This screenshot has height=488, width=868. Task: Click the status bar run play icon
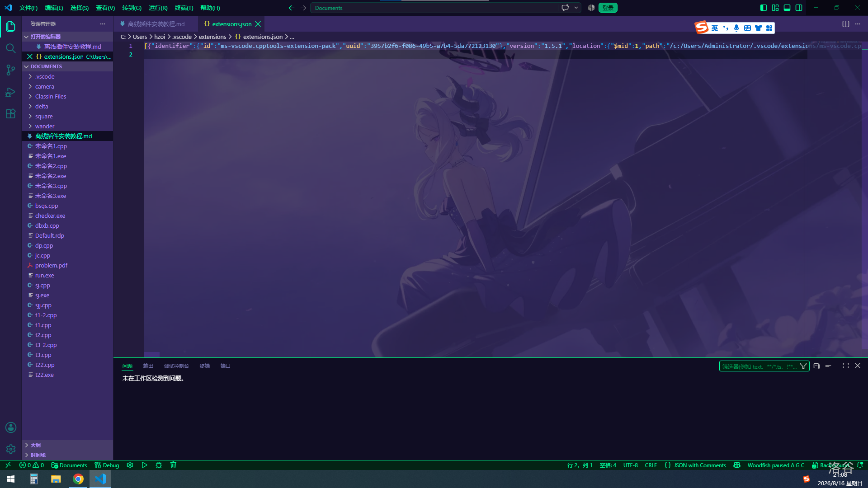[145, 465]
